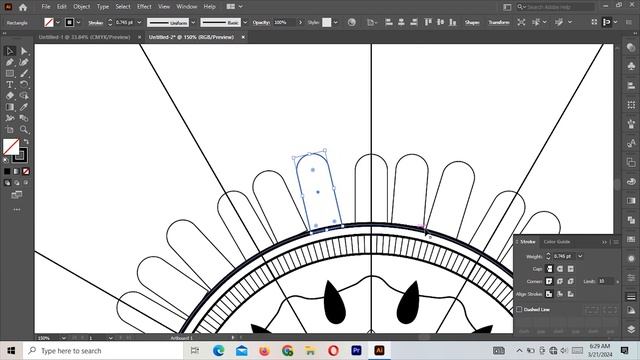Go to the Illustrator Home screen icon
Screen dimensions: 640x360
coord(23,7)
